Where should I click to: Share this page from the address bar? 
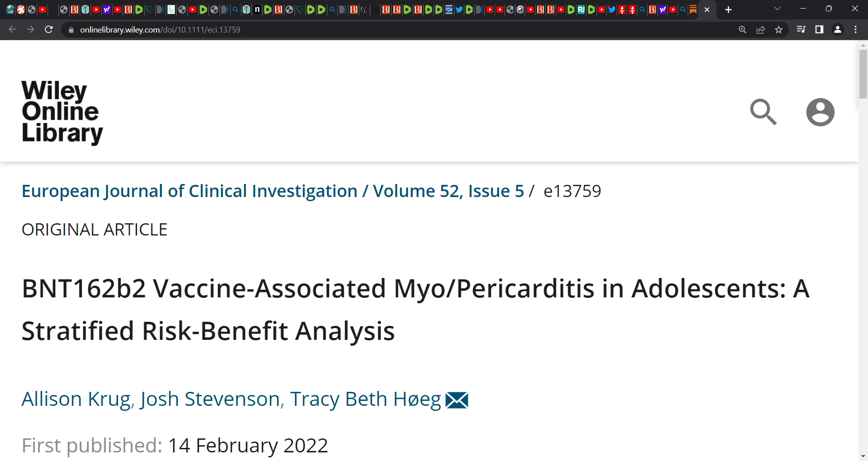[x=760, y=30]
